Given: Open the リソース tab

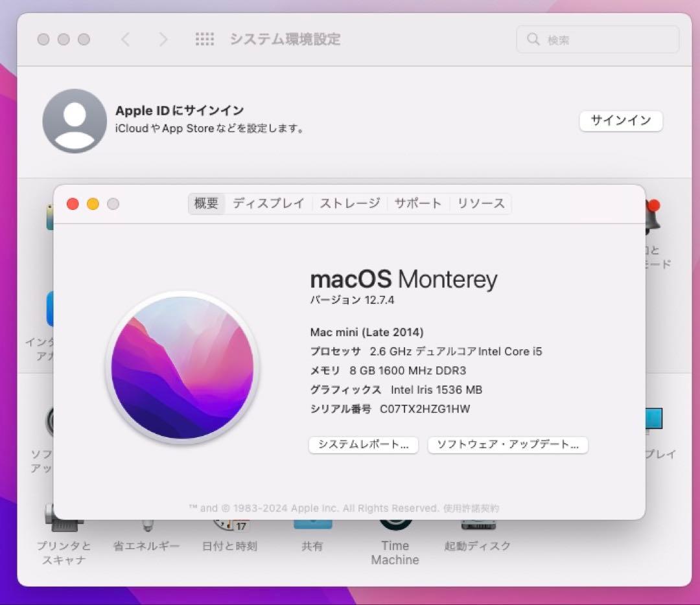Looking at the screenshot, I should [481, 203].
